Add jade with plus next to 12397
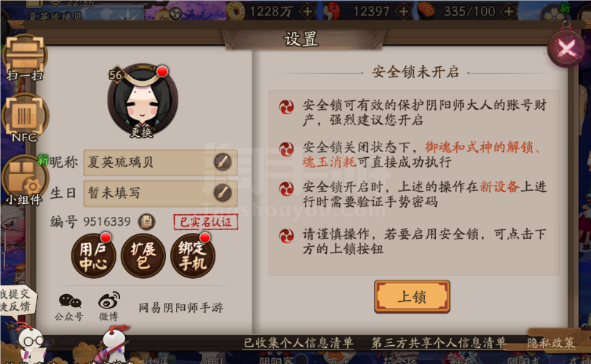Screen dimensions: 591x364 point(404,12)
